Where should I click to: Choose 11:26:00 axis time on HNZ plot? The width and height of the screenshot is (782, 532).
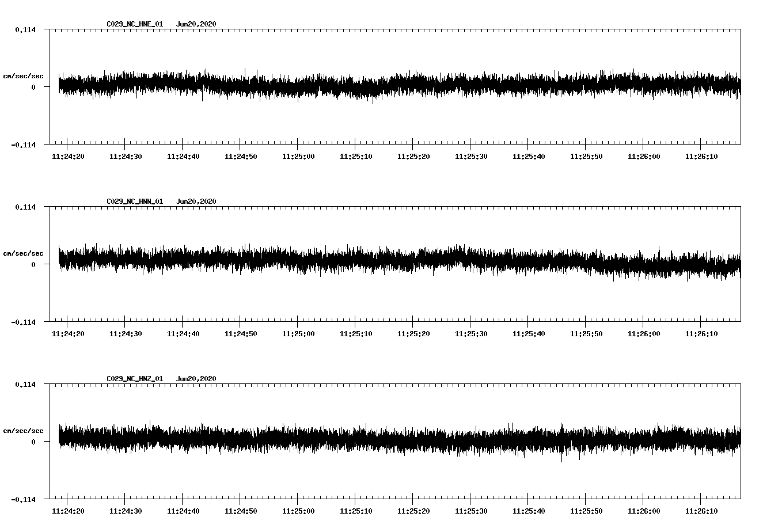644,511
